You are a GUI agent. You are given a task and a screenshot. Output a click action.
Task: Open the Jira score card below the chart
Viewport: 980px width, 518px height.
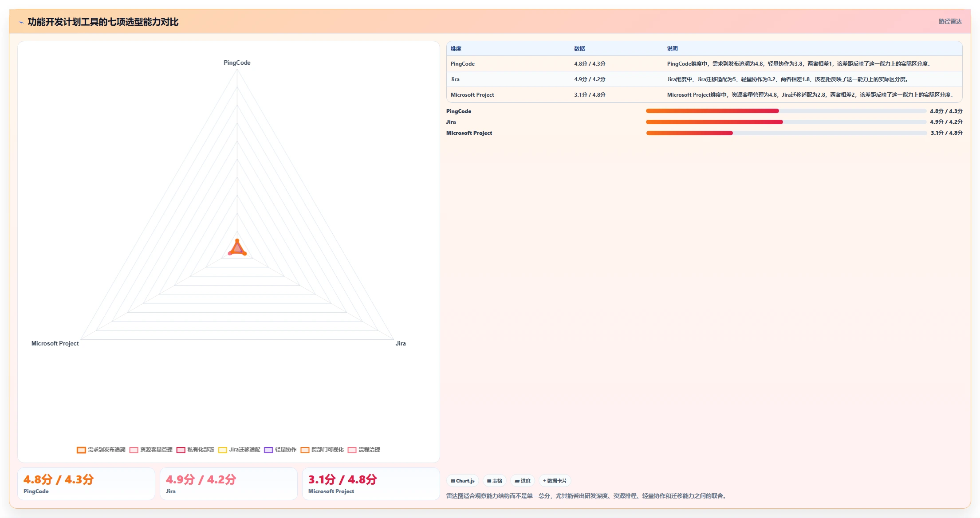228,484
